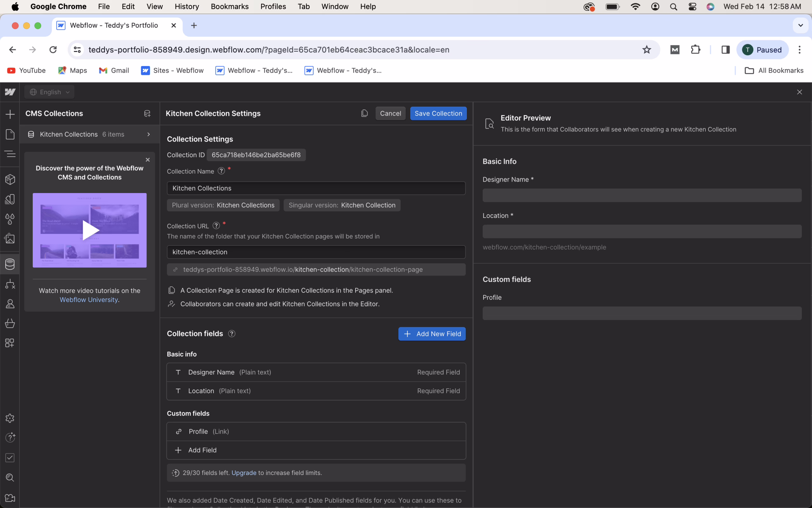Reload the current page
812x508 pixels.
(x=53, y=50)
